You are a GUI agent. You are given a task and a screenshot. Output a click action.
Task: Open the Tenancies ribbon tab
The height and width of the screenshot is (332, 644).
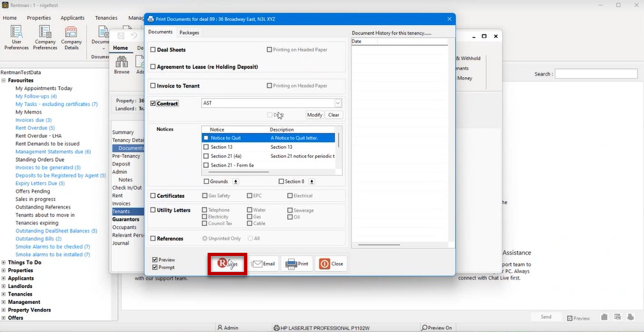click(106, 18)
